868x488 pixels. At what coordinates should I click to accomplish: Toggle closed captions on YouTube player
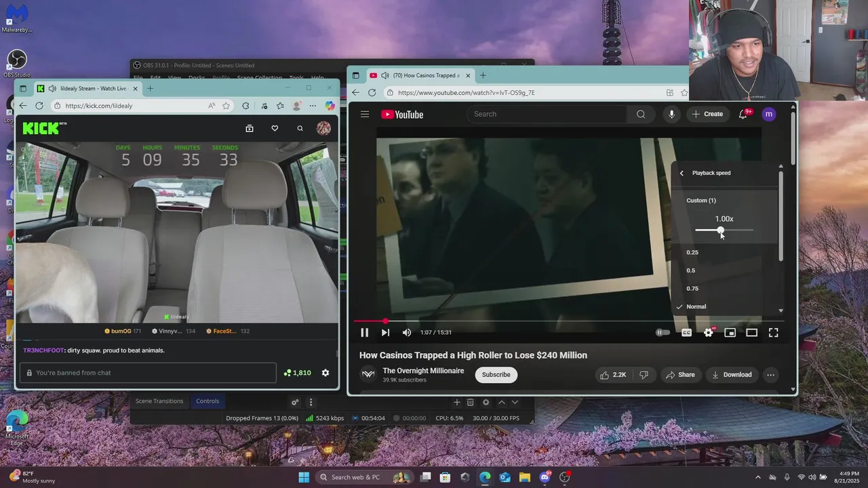(x=686, y=333)
